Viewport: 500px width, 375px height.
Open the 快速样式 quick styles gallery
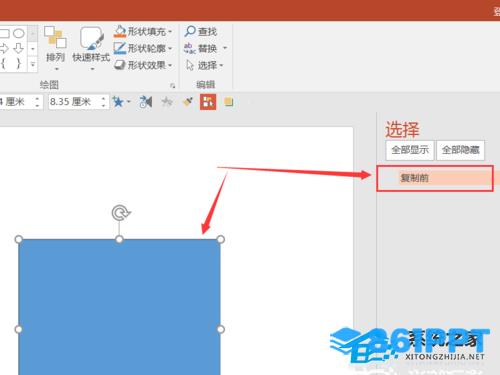(91, 48)
